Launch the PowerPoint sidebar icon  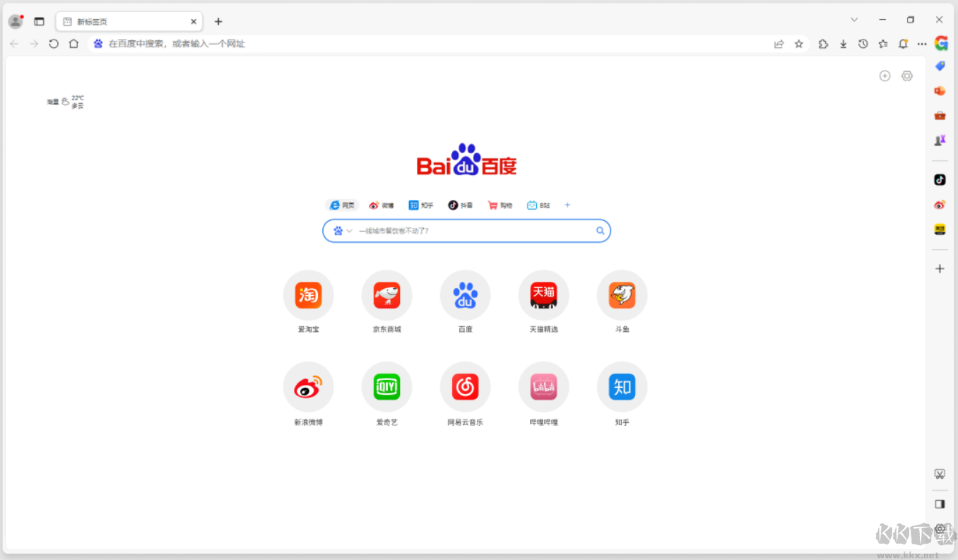tap(939, 90)
